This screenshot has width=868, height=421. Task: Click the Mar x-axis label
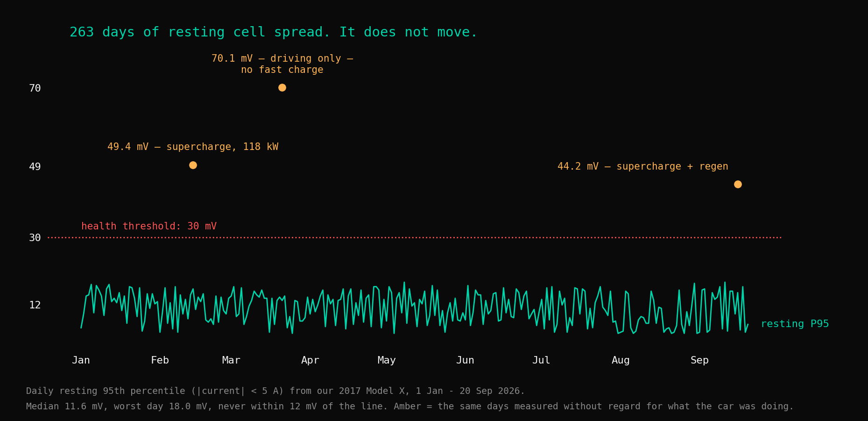tap(231, 360)
